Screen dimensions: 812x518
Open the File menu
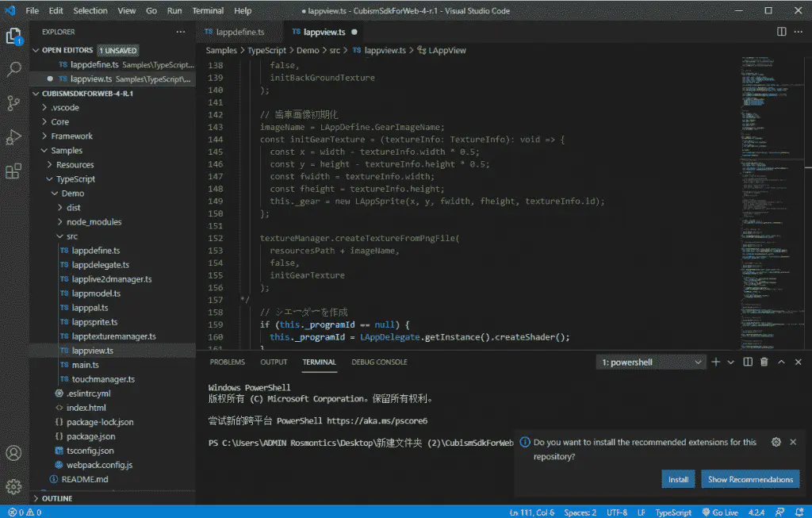(x=32, y=10)
